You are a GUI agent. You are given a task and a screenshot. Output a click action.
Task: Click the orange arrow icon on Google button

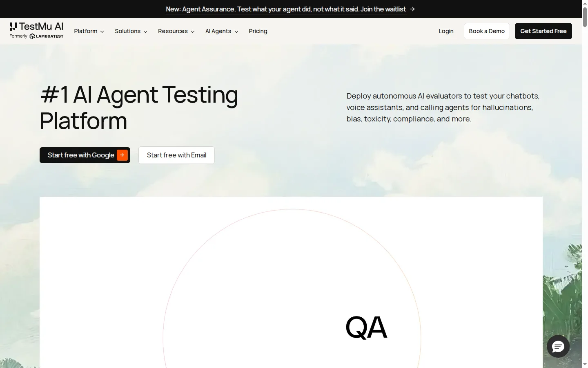click(122, 155)
